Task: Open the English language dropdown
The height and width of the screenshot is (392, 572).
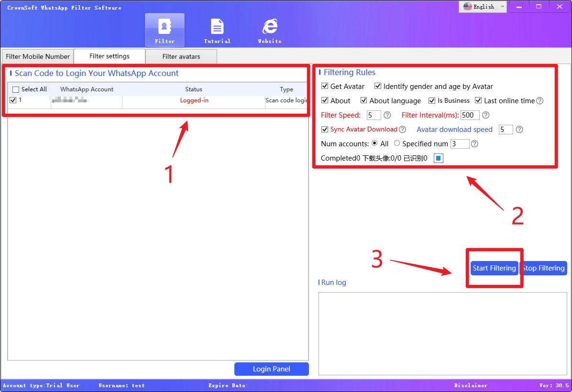Action: (483, 7)
